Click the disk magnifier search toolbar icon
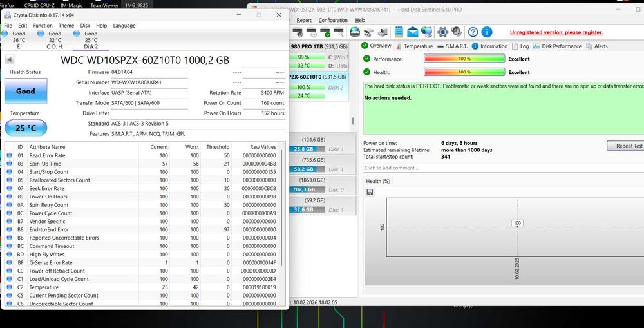This screenshot has width=644, height=328. click(x=339, y=32)
